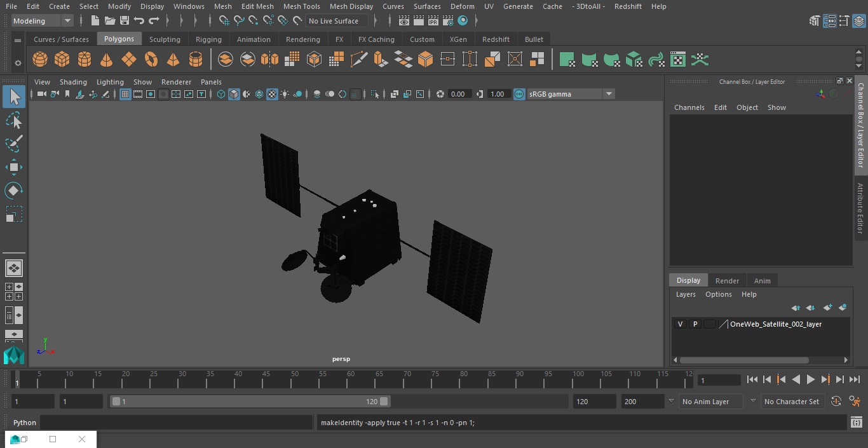Image resolution: width=868 pixels, height=448 pixels.
Task: Open the Render layer tab
Action: [x=727, y=281]
